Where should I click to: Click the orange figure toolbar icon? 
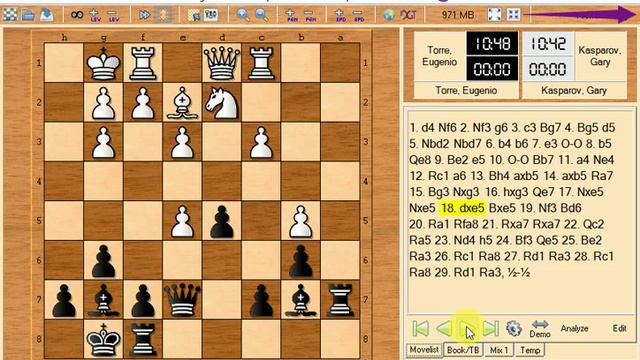pos(163,15)
